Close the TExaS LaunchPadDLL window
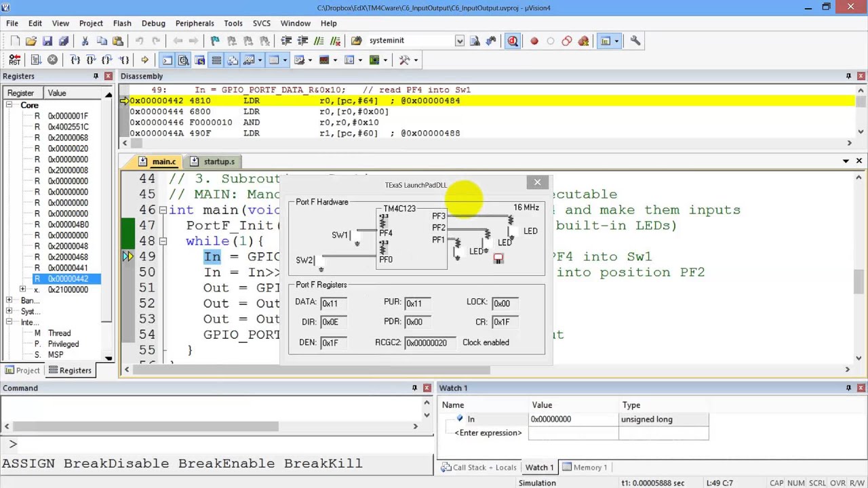This screenshot has width=868, height=488. tap(537, 182)
